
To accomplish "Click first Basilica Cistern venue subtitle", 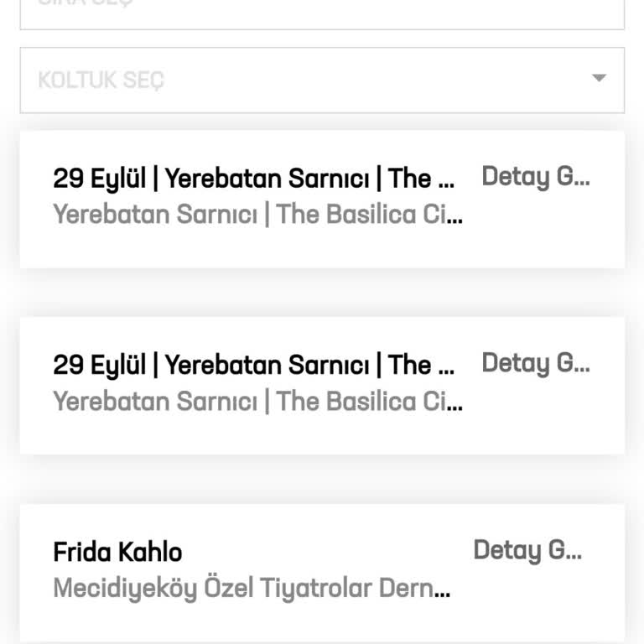I will click(x=257, y=215).
